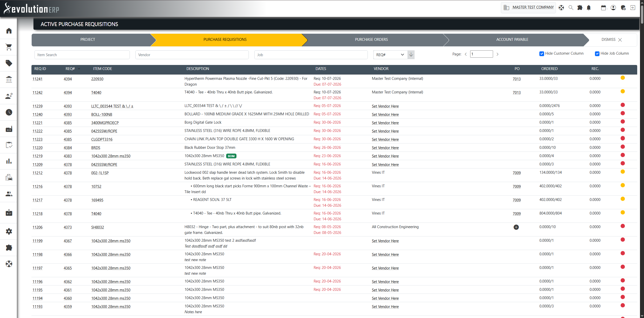Viewport: 644px width, 318px height.
Task: Open the clock sidebar icon
Action: [9, 112]
